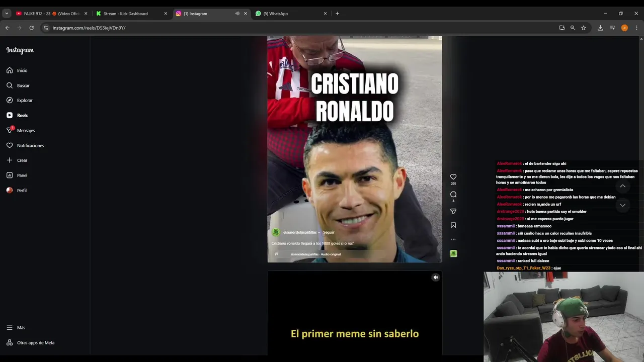Click the 'El primer meme sin saberlo' reel
This screenshot has height=362, width=644.
pyautogui.click(x=355, y=313)
